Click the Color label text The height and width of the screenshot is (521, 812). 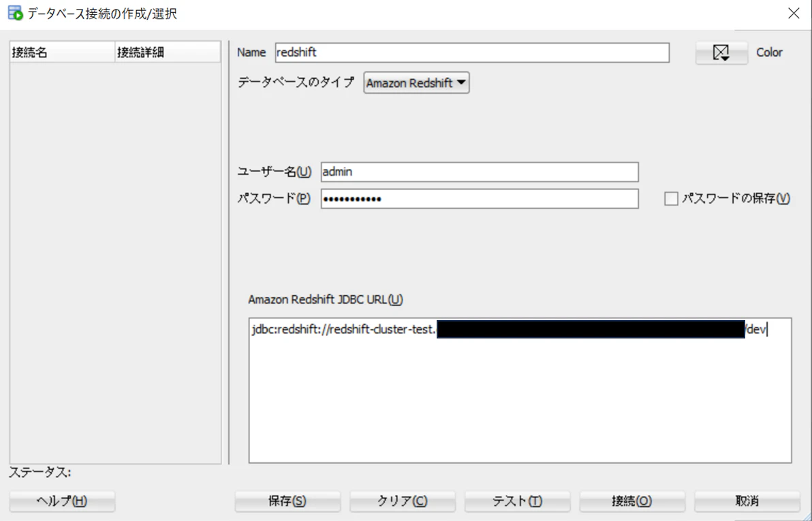point(769,52)
